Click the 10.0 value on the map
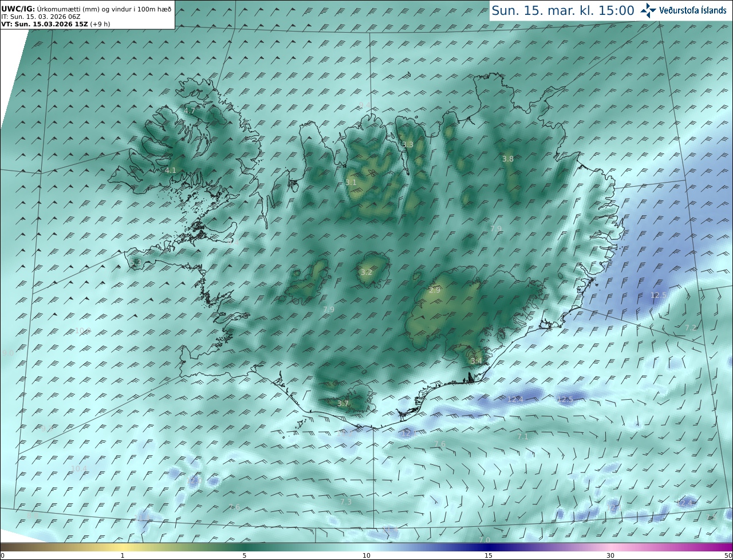Screen dimensions: 733x560 tap(83, 330)
